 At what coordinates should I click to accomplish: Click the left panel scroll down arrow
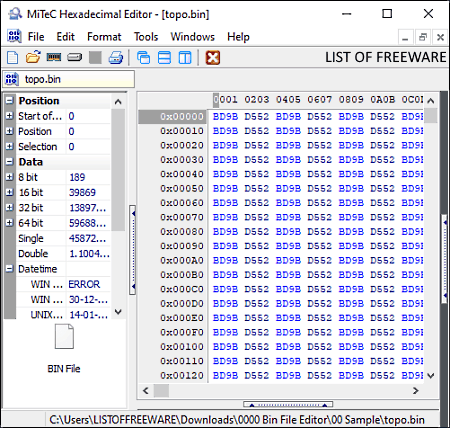click(x=118, y=312)
